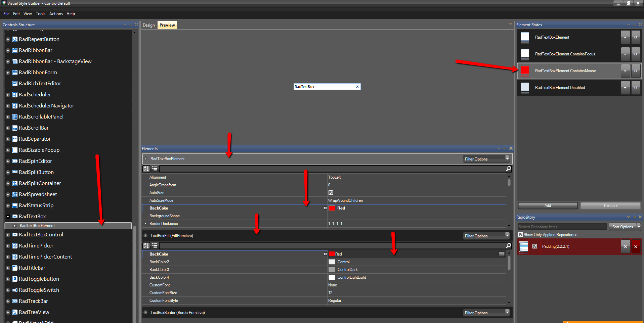Click the RadTreeView control icon

(15, 312)
